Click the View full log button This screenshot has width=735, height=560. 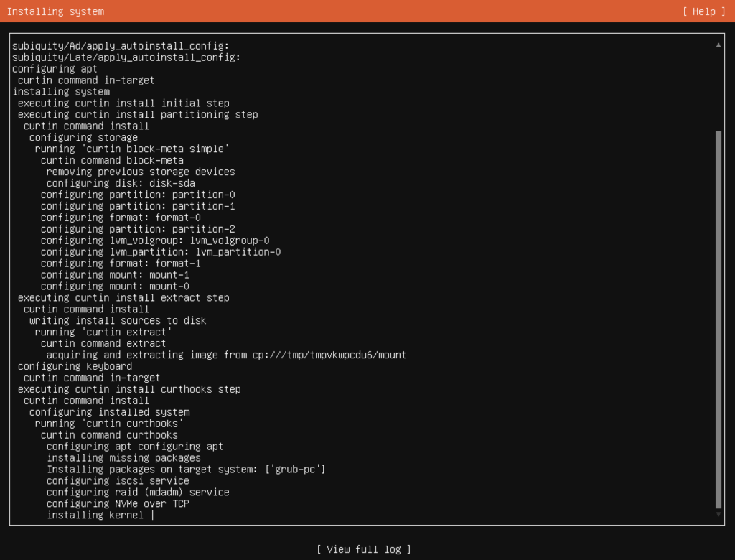pyautogui.click(x=365, y=549)
